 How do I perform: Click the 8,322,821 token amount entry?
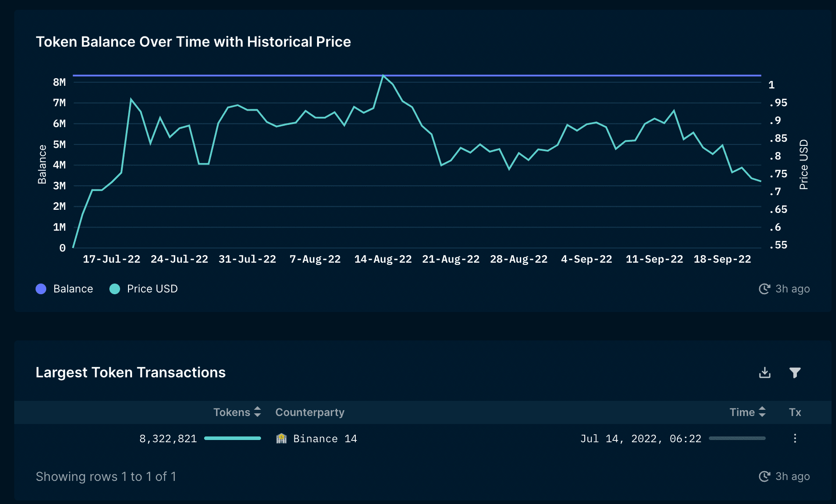168,438
